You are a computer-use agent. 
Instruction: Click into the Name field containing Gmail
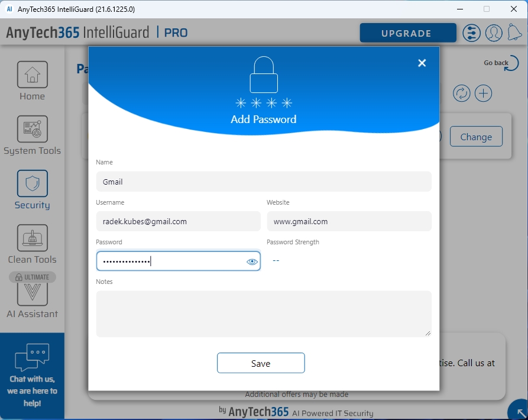[264, 182]
